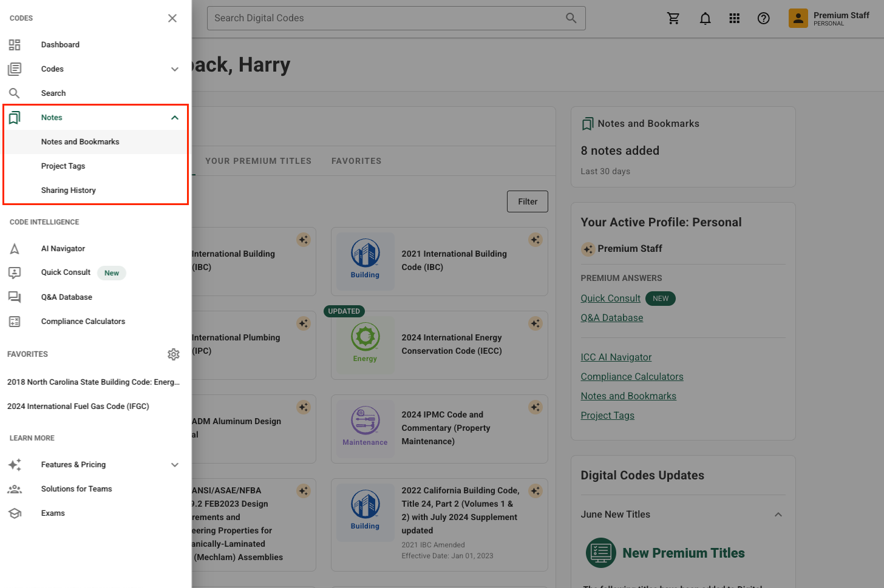Viewport: 884px width, 588px height.
Task: Open the Search item's magnifier icon in sidebar
Action: [15, 93]
